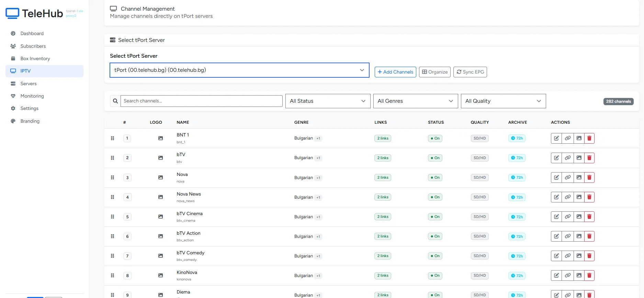644x298 pixels.
Task: Toggle the On status for Nova
Action: click(x=435, y=178)
